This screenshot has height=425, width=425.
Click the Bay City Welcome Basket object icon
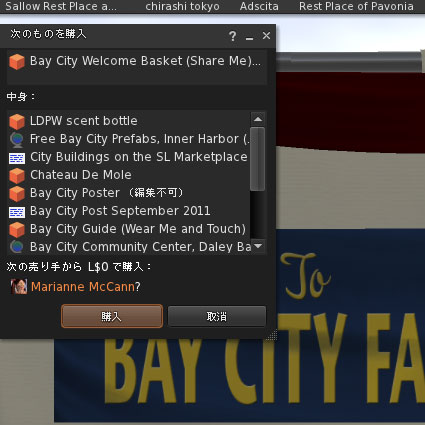point(17,62)
